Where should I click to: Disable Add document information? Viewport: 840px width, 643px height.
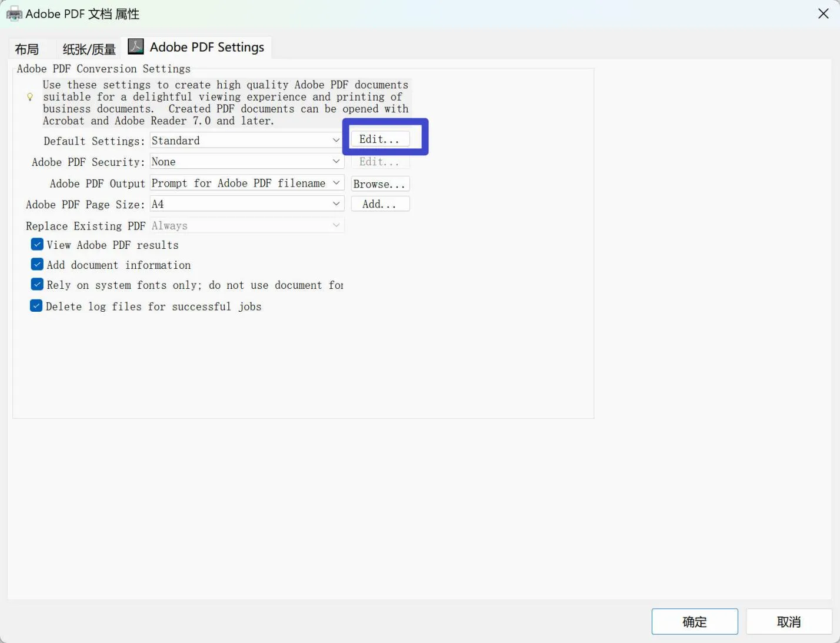(x=36, y=264)
